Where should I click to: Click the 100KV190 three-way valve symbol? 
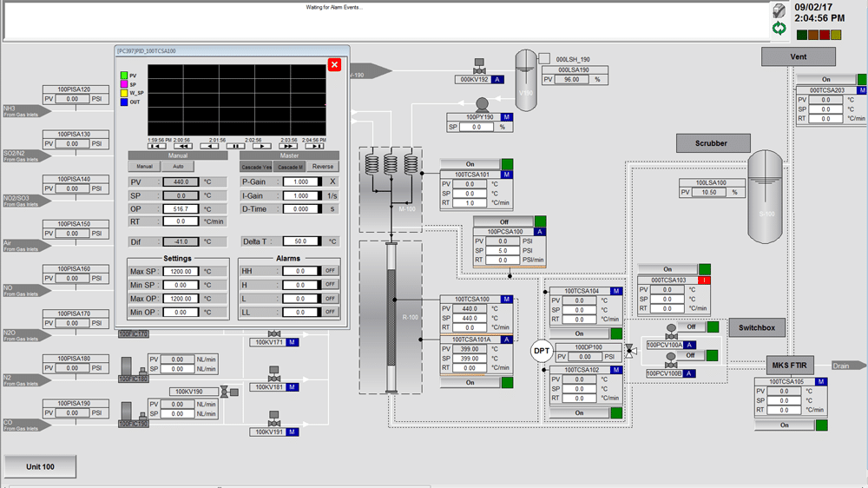229,392
